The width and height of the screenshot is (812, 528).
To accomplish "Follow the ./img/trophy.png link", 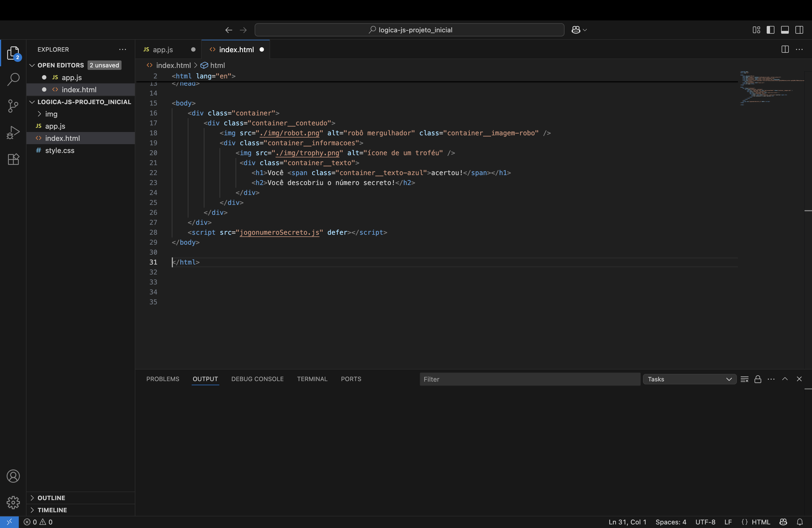I will (307, 153).
